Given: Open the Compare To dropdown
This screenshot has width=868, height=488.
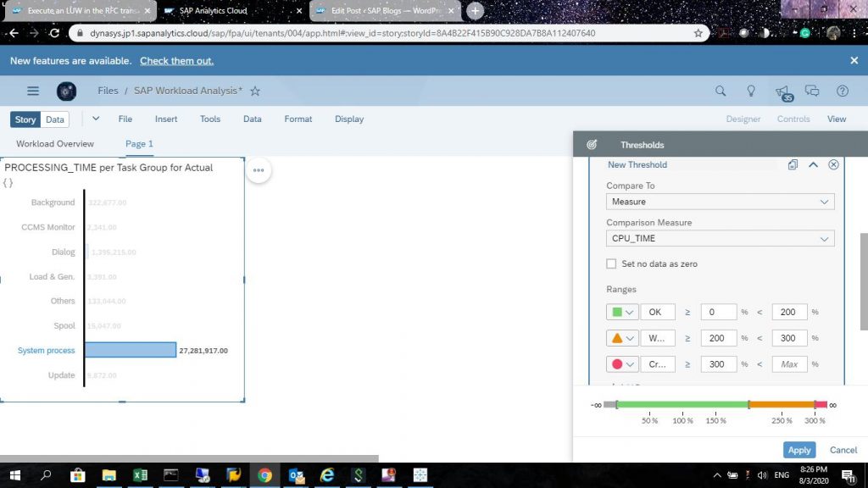Looking at the screenshot, I should (x=721, y=202).
